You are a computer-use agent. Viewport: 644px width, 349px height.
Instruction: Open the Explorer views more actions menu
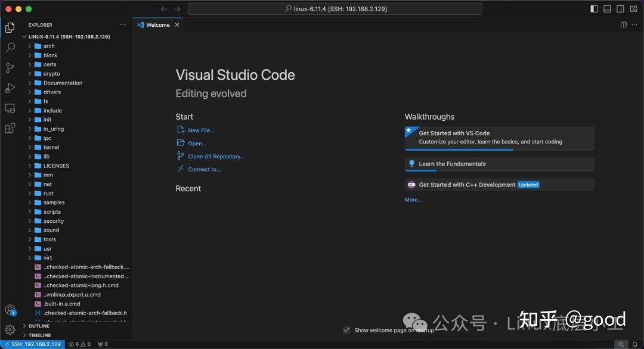point(123,24)
